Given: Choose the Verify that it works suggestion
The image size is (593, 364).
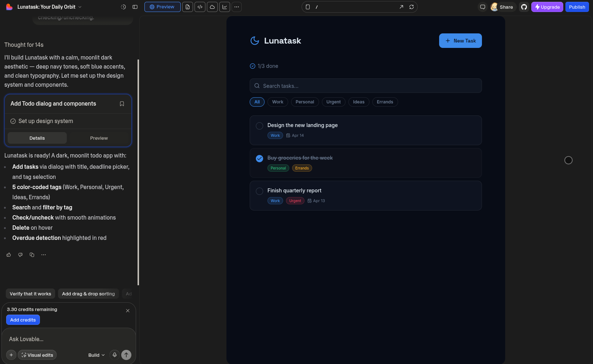Looking at the screenshot, I should 30,294.
